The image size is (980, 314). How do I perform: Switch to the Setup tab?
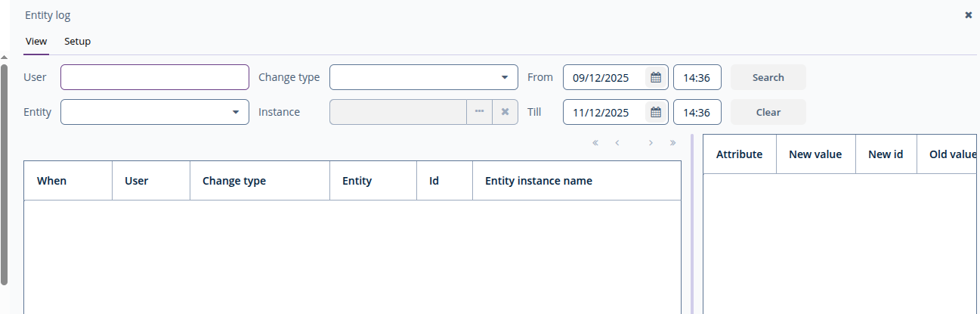(77, 42)
